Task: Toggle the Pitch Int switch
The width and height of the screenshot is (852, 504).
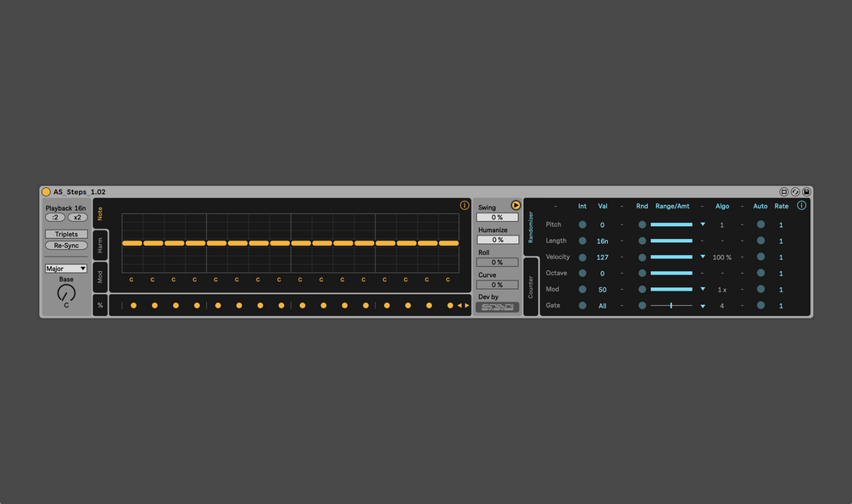Action: (582, 224)
